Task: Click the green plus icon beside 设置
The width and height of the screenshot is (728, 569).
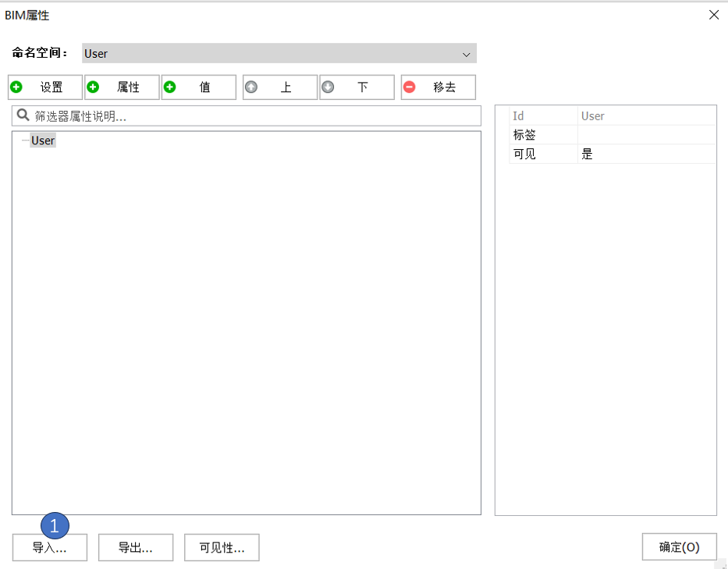Action: pyautogui.click(x=16, y=87)
